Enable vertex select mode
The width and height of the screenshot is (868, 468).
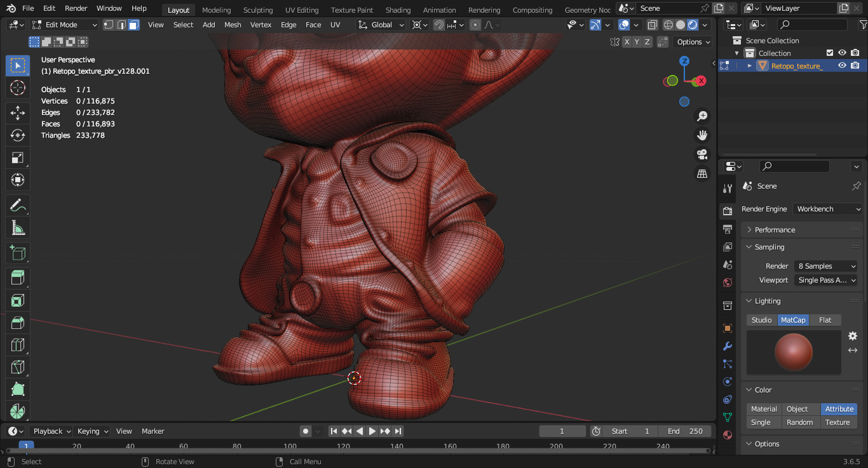pos(109,25)
